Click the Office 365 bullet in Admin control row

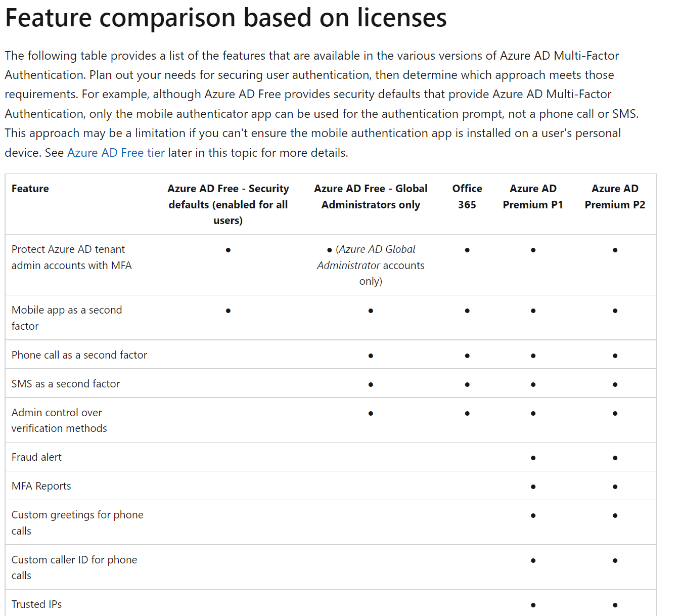pos(467,413)
